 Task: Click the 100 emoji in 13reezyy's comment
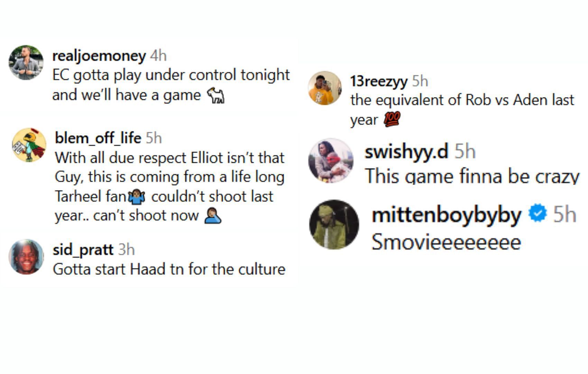pyautogui.click(x=392, y=119)
